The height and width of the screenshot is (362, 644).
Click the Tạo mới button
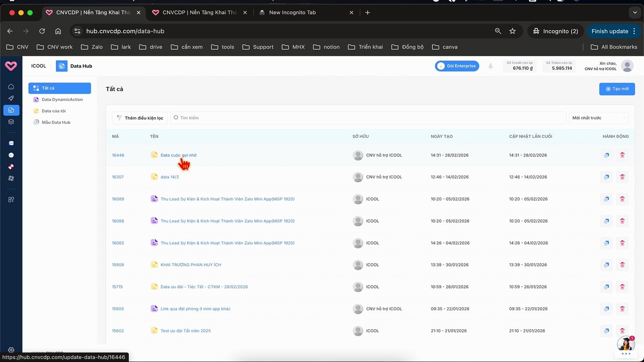point(617,89)
